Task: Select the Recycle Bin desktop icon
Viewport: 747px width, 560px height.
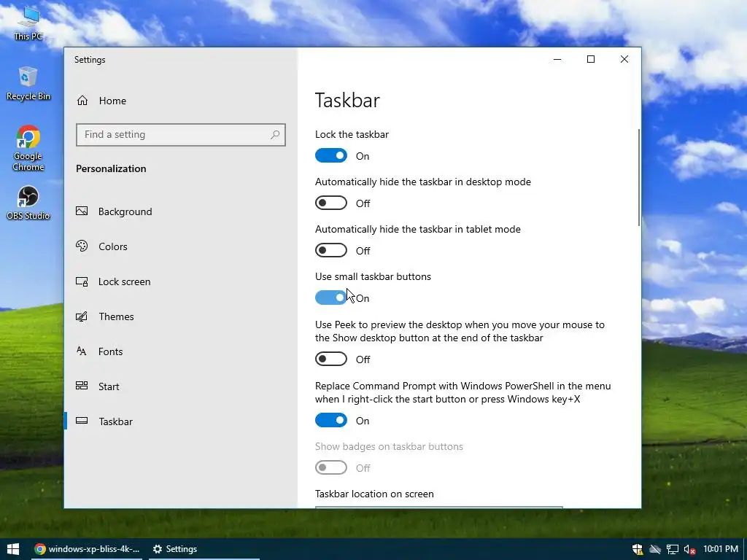Action: coord(28,83)
